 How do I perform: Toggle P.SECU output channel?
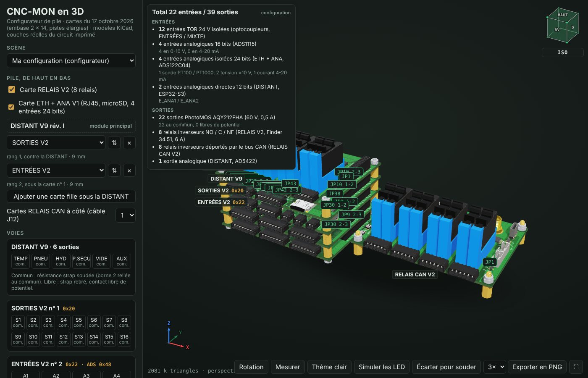pyautogui.click(x=81, y=261)
